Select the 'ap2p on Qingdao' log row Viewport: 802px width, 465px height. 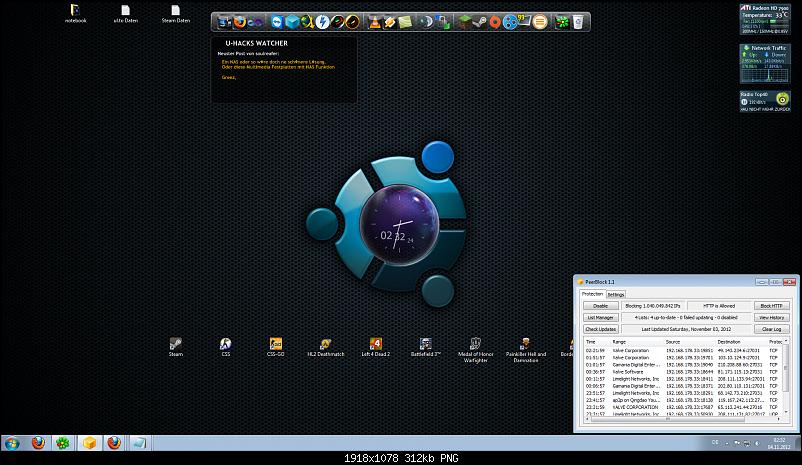pyautogui.click(x=683, y=400)
